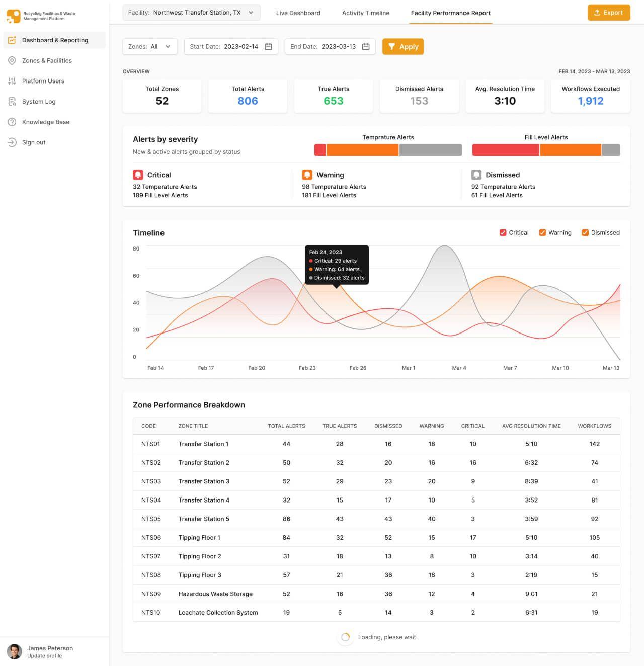Click the Sign out menu item

coord(54,142)
